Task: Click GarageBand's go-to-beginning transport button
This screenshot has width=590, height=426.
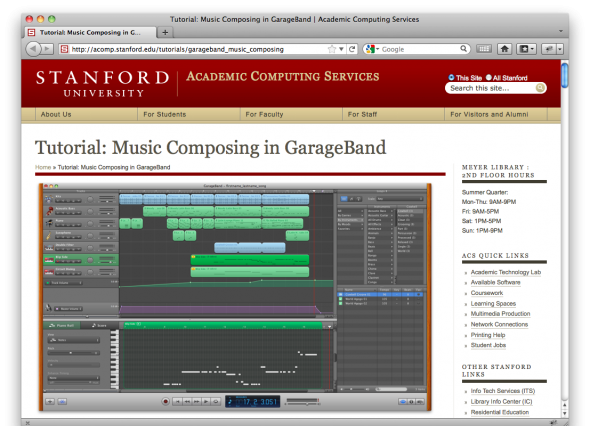Action: pos(178,402)
